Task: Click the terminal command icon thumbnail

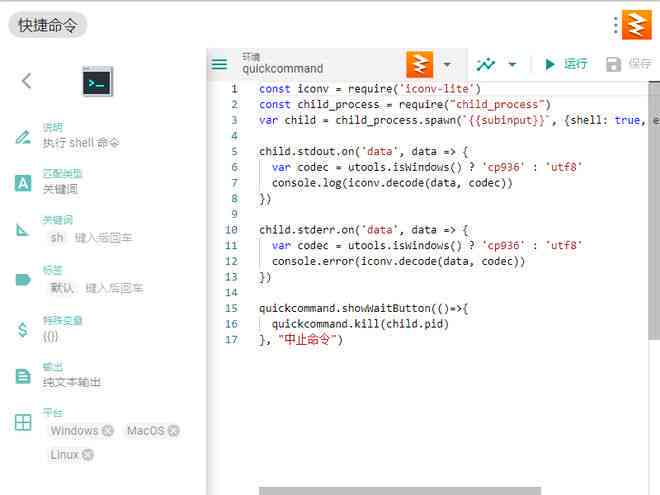Action: click(x=98, y=81)
